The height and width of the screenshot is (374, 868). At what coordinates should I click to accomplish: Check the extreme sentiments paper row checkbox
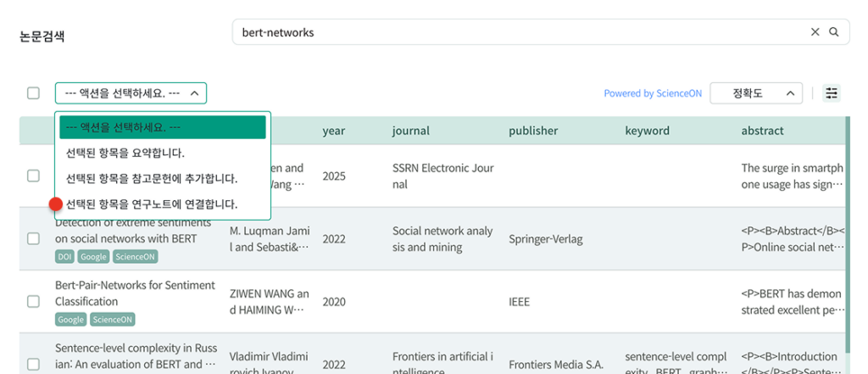point(33,238)
